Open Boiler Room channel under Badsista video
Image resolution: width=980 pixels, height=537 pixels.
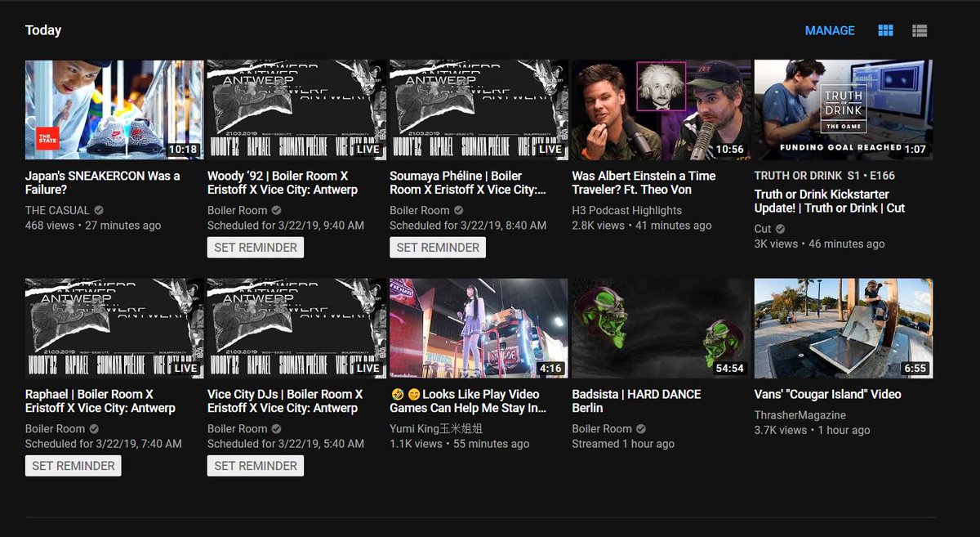tap(602, 428)
